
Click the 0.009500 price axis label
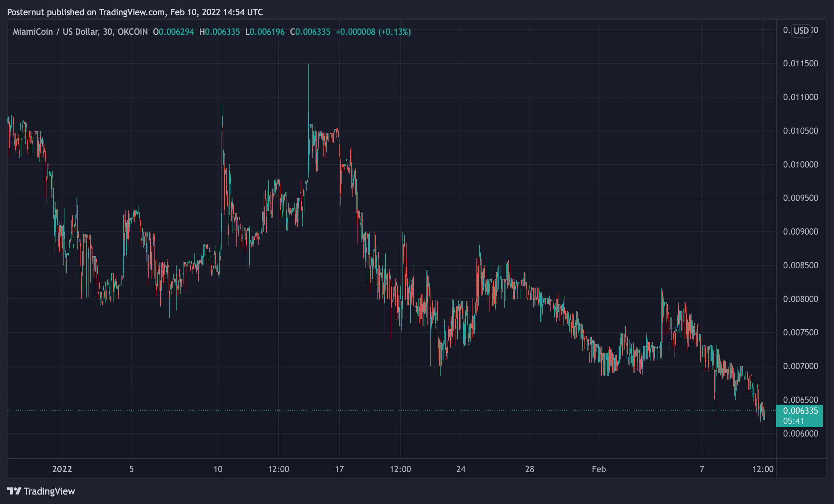pyautogui.click(x=801, y=198)
